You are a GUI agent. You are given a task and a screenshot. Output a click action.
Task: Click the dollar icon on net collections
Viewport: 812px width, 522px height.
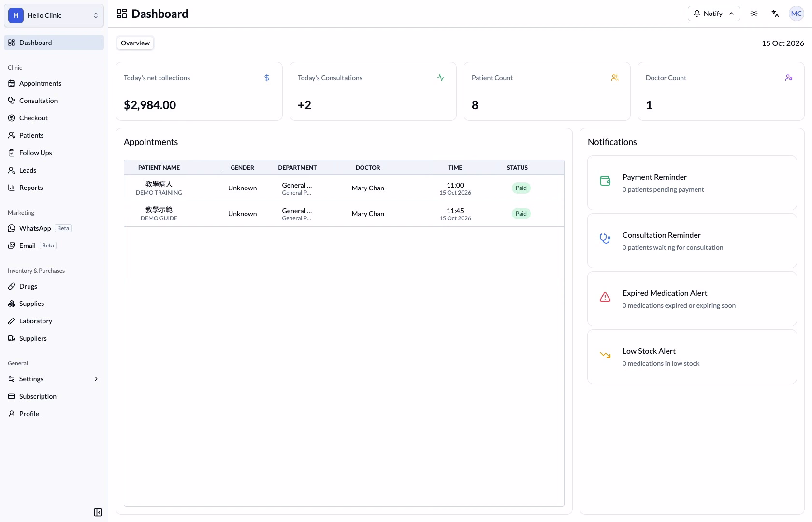(267, 78)
